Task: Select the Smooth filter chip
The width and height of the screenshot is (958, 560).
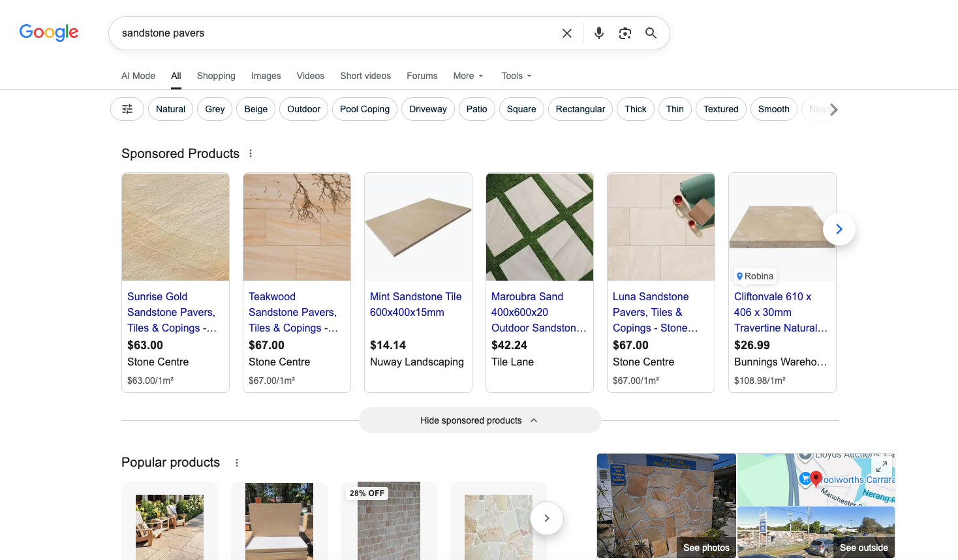Action: [774, 109]
